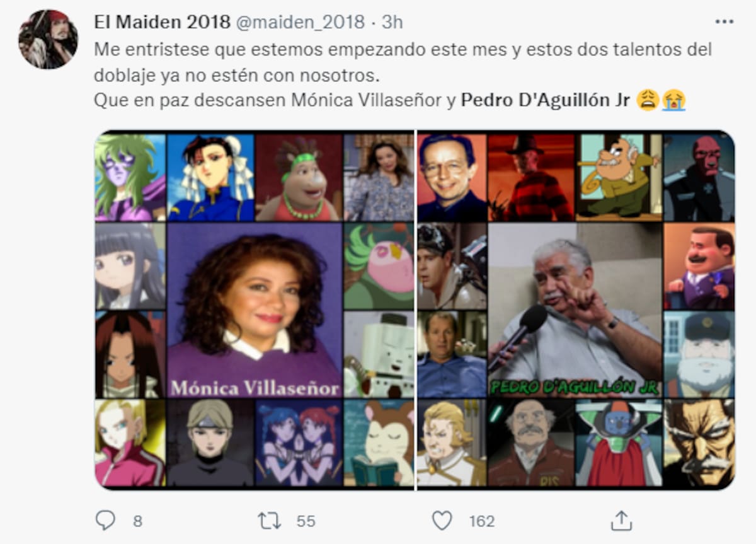
Task: Click the Mónica Villaseñor portrait photo
Action: 255,310
